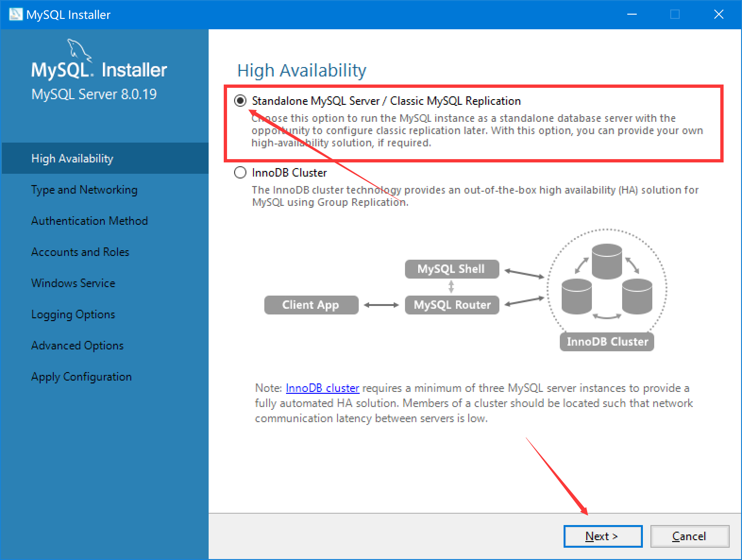The height and width of the screenshot is (560, 742).
Task: Go to Type and Networking step
Action: point(84,190)
